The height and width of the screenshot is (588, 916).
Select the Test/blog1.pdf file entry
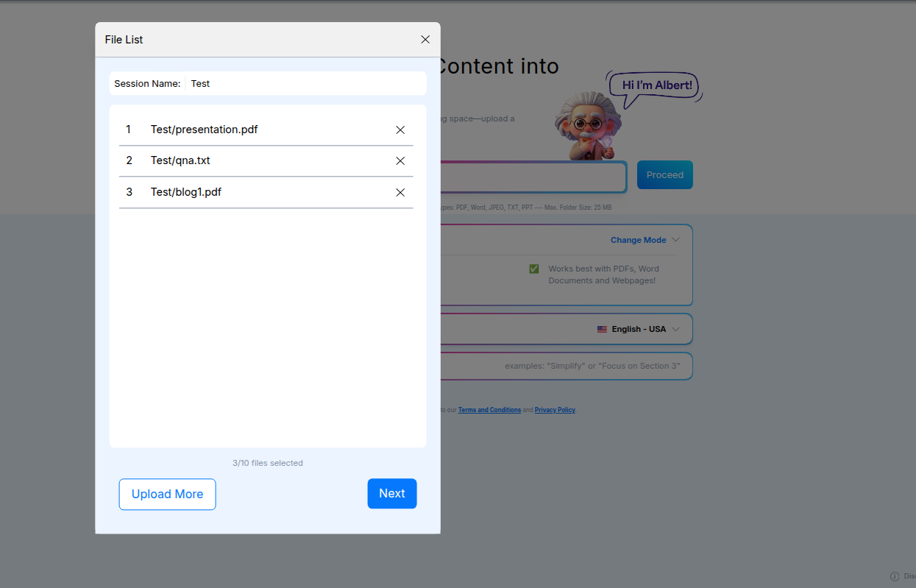pos(186,192)
